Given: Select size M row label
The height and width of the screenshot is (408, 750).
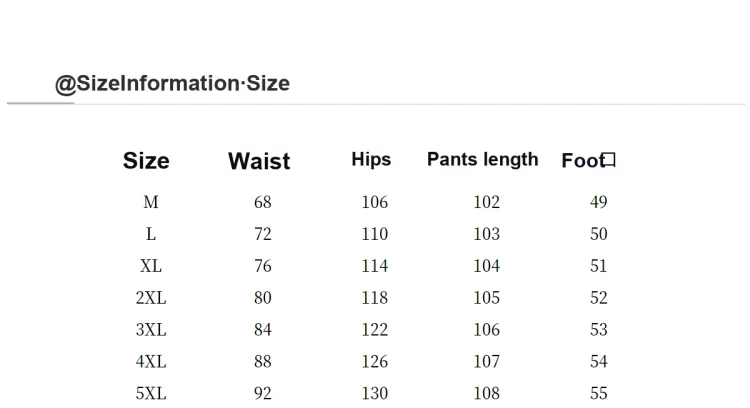Looking at the screenshot, I should (151, 202).
